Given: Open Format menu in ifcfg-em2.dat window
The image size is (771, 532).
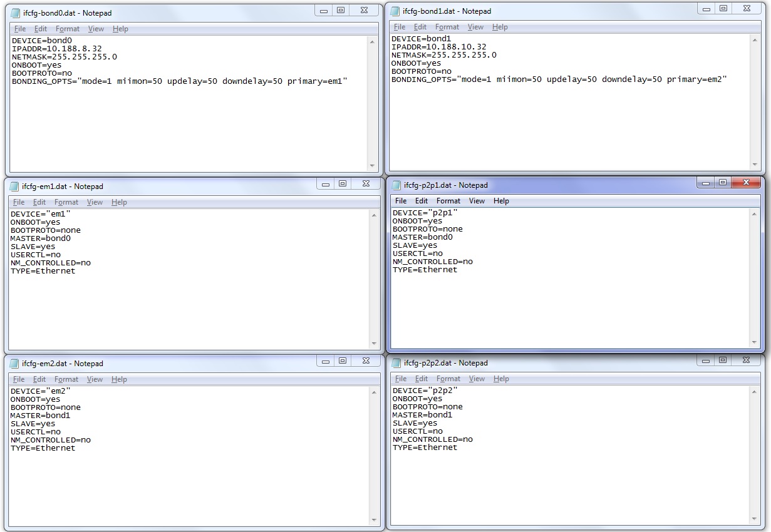Looking at the screenshot, I should 66,379.
